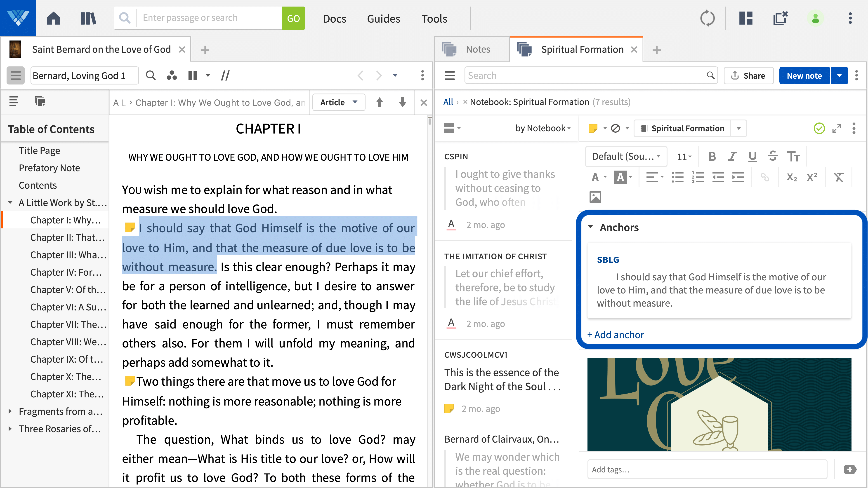Click the add tag icon
This screenshot has height=488, width=868.
pos(850,469)
